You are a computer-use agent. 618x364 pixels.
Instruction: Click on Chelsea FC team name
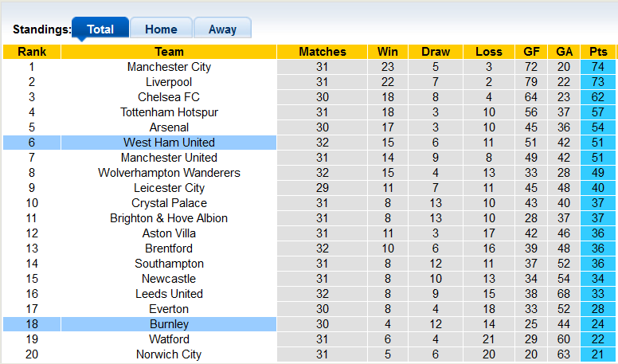point(169,97)
